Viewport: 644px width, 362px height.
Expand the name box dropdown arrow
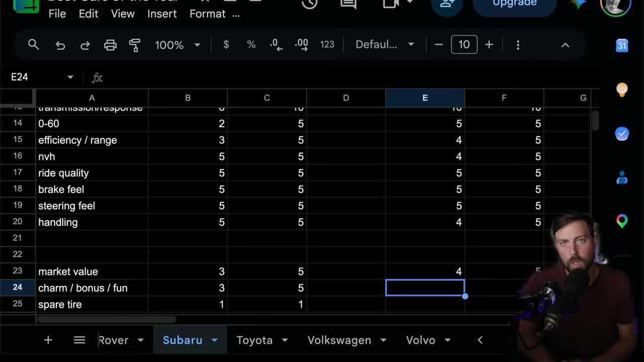click(70, 77)
